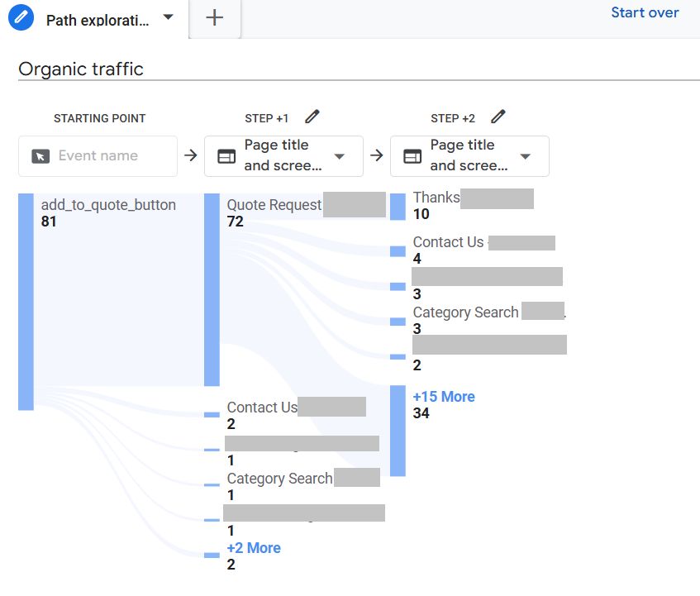Open the STEP +1 Page title dropdown

tap(340, 156)
